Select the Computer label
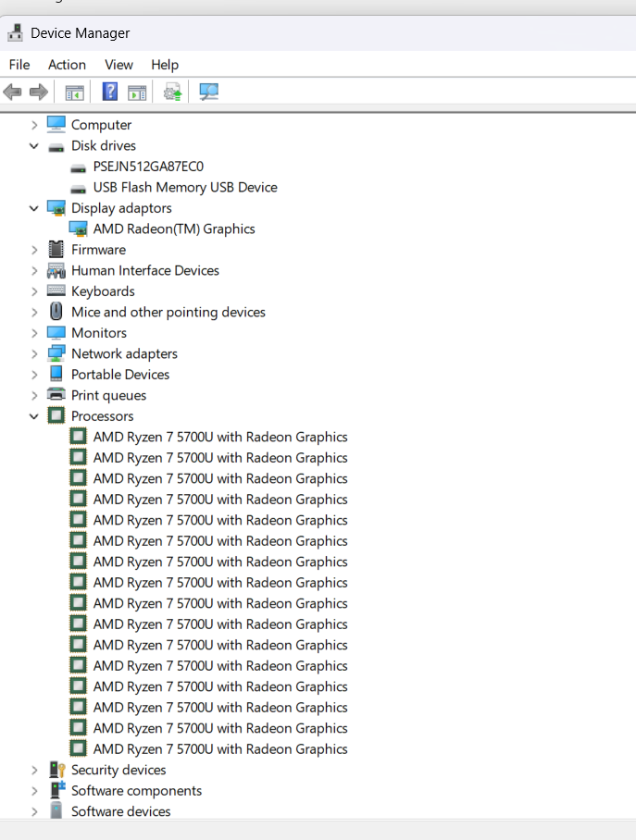This screenshot has height=840, width=636. (x=101, y=125)
